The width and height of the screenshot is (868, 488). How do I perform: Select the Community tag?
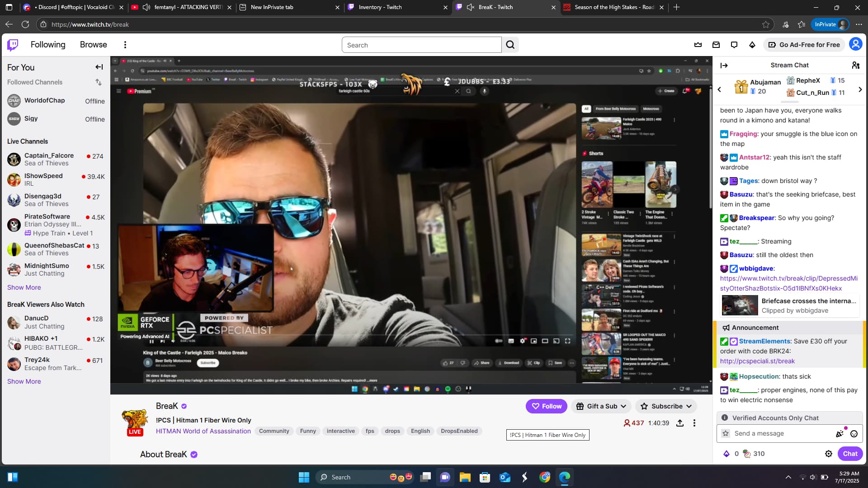[274, 431]
